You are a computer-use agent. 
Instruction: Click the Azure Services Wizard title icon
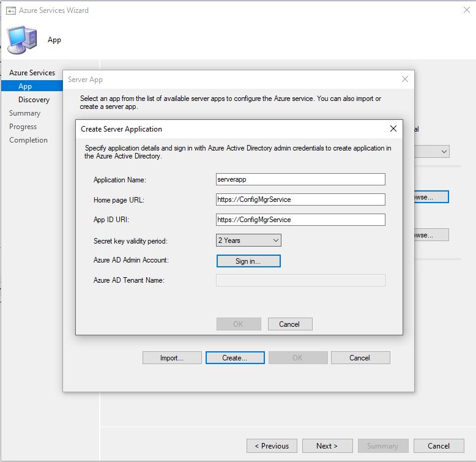[x=11, y=10]
